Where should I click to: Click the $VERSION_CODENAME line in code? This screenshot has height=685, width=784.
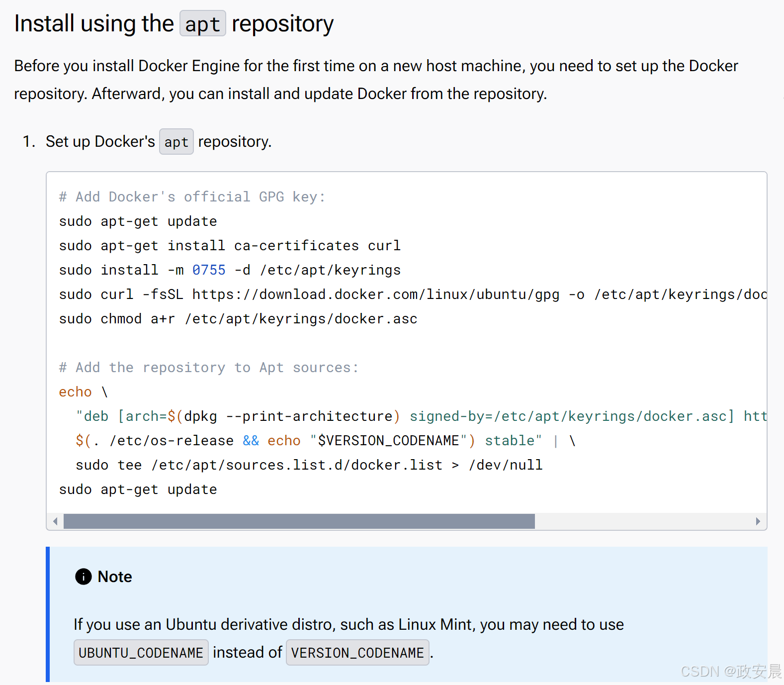pyautogui.click(x=326, y=441)
